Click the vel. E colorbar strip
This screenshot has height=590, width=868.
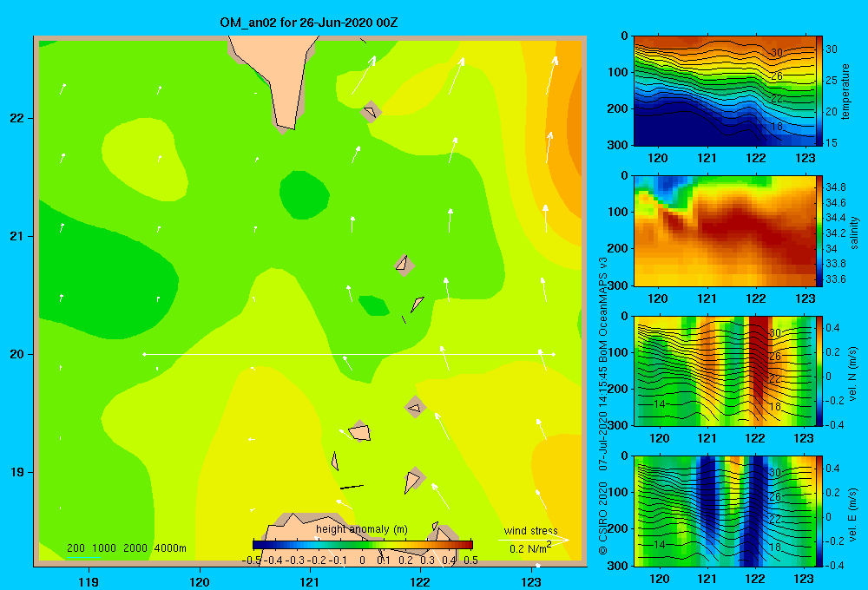coord(819,511)
